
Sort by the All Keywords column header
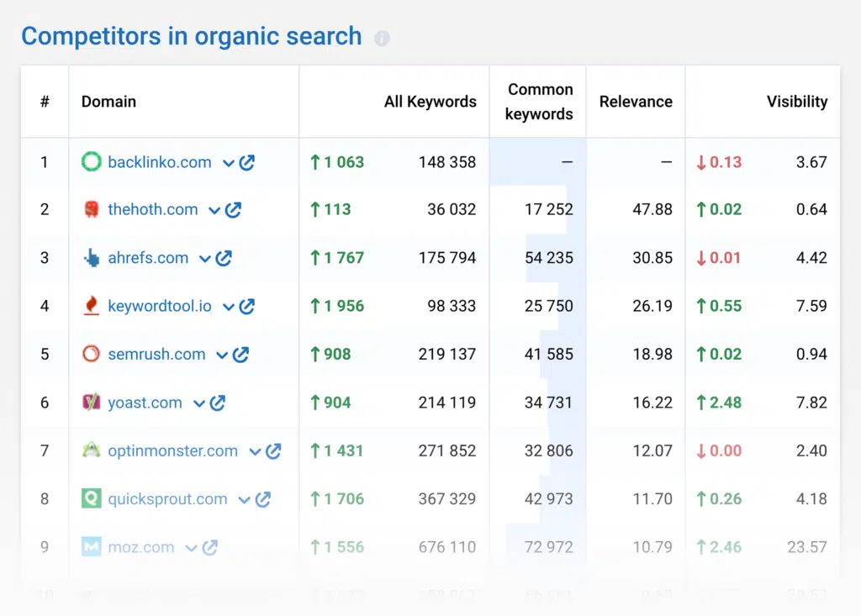tap(430, 102)
